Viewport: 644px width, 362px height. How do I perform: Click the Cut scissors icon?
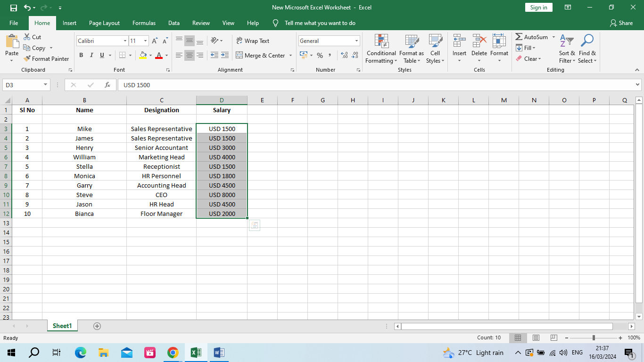pos(27,37)
